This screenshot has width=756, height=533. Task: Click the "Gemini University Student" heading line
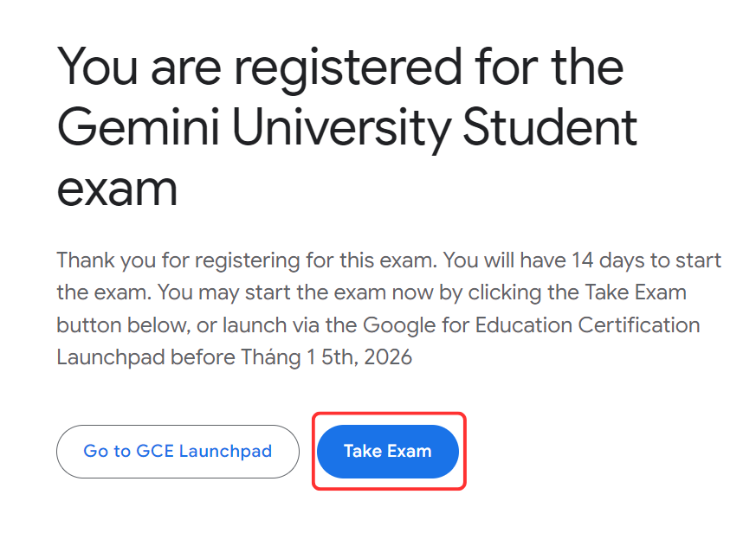[346, 128]
